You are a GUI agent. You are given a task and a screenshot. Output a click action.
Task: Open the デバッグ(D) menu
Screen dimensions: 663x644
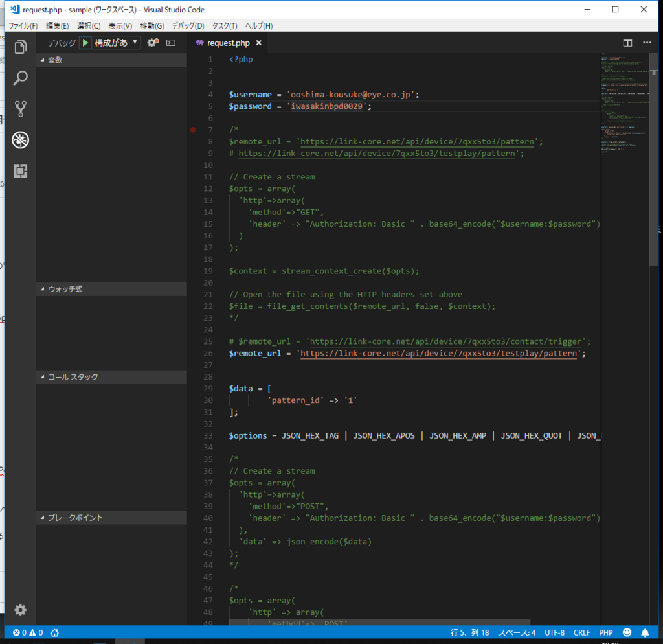click(x=188, y=26)
